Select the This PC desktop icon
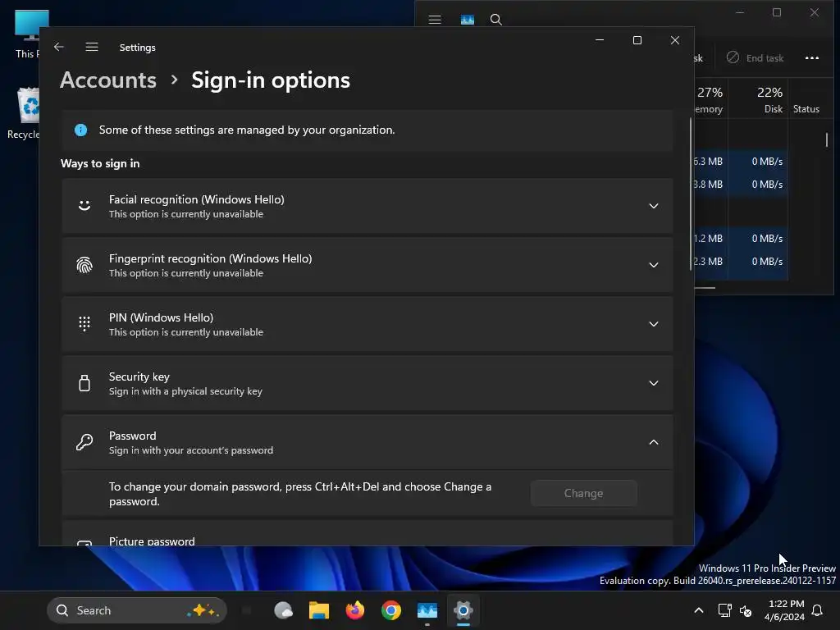 pyautogui.click(x=27, y=34)
